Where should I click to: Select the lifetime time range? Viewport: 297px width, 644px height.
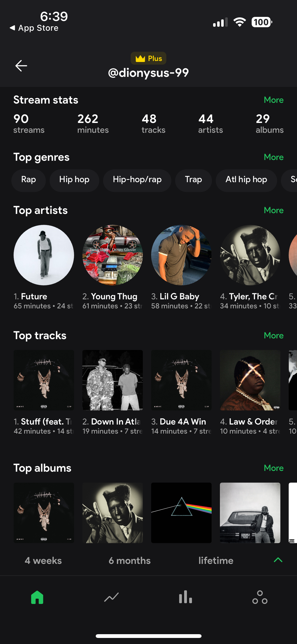click(x=216, y=561)
